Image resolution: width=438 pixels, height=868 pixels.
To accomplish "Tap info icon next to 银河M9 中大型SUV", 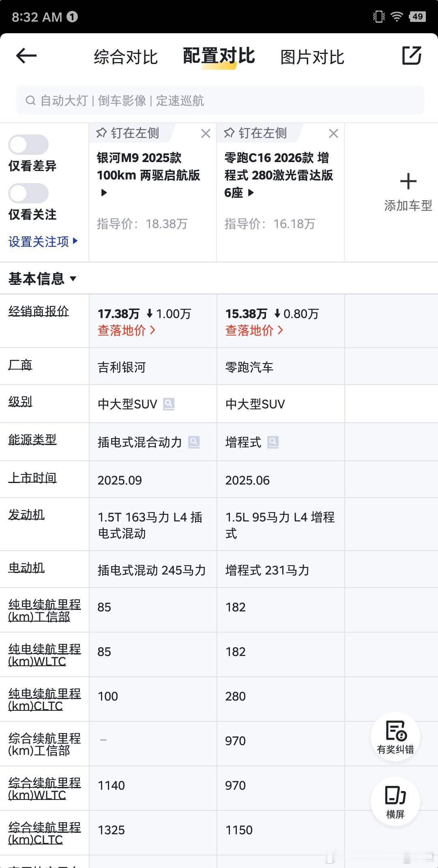I will (x=169, y=404).
